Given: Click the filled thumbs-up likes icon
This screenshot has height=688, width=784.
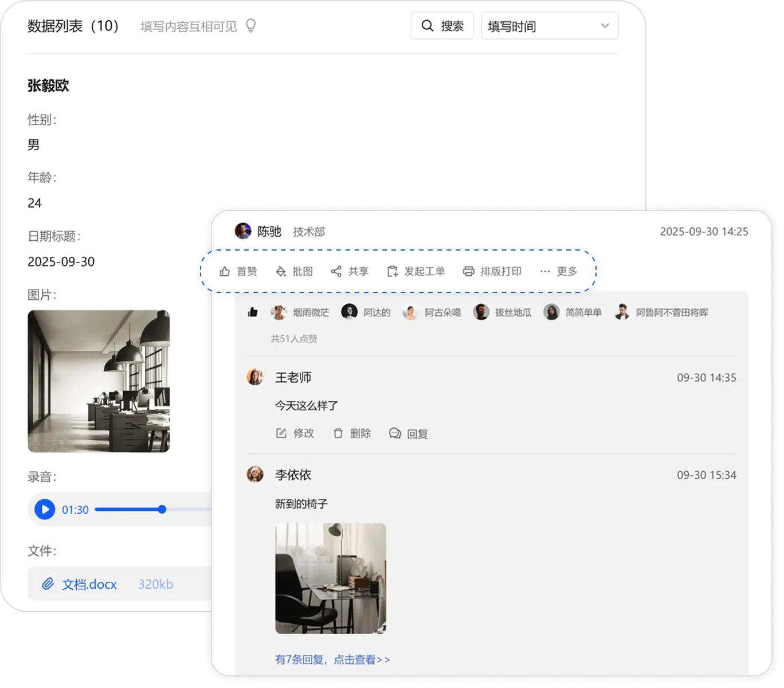Looking at the screenshot, I should (253, 312).
